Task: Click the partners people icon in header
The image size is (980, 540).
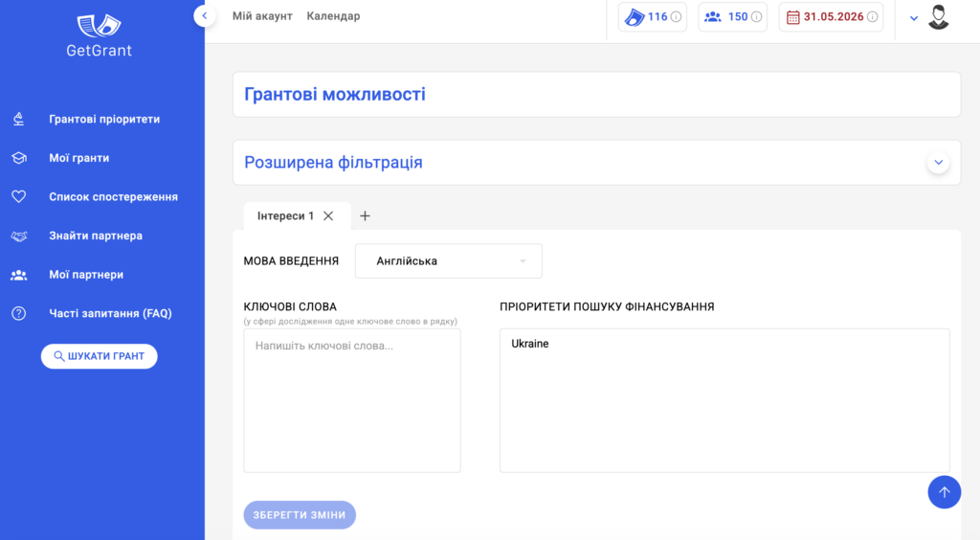Action: (x=712, y=17)
